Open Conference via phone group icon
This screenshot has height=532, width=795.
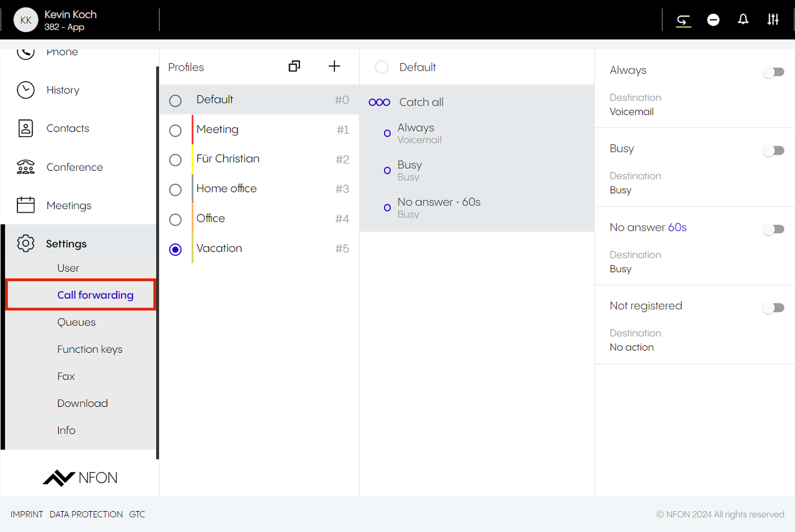pyautogui.click(x=25, y=167)
